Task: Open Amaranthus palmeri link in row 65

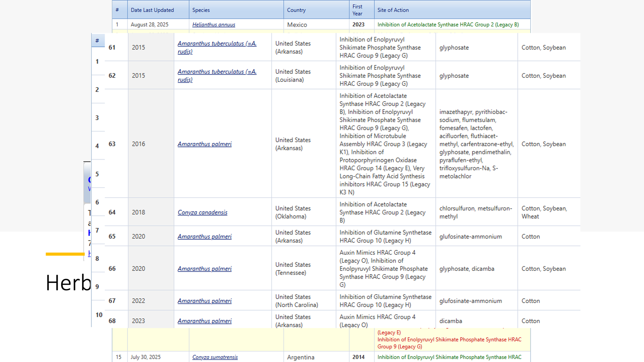Action: point(204,237)
